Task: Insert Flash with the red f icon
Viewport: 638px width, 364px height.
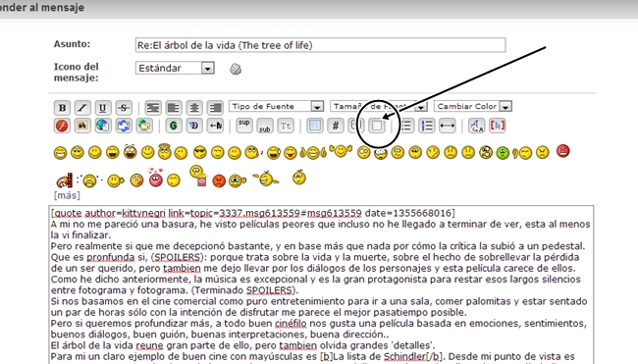Action: tap(62, 126)
